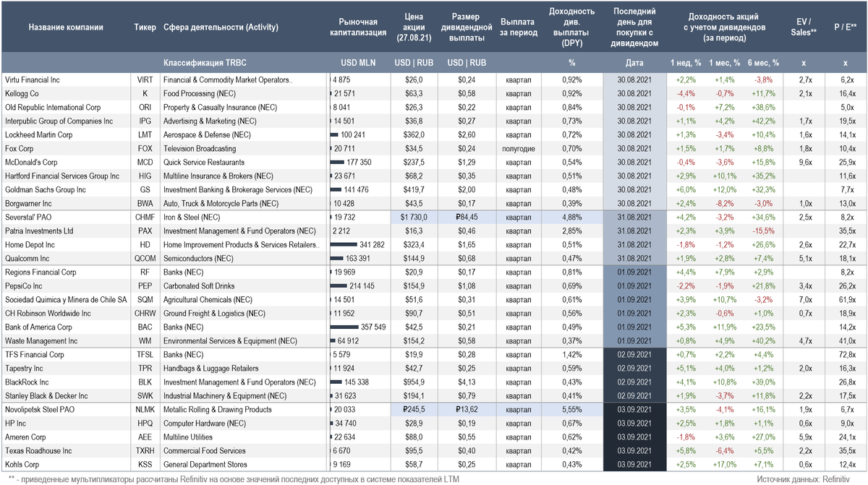Viewport: 868px width, 485px height.
Task: Click 'Kohls Corp' company name
Action: 22,465
